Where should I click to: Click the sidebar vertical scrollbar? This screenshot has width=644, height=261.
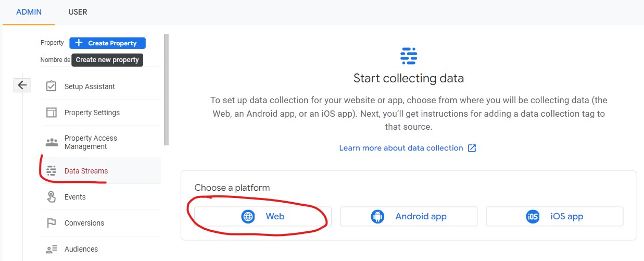tap(166, 90)
